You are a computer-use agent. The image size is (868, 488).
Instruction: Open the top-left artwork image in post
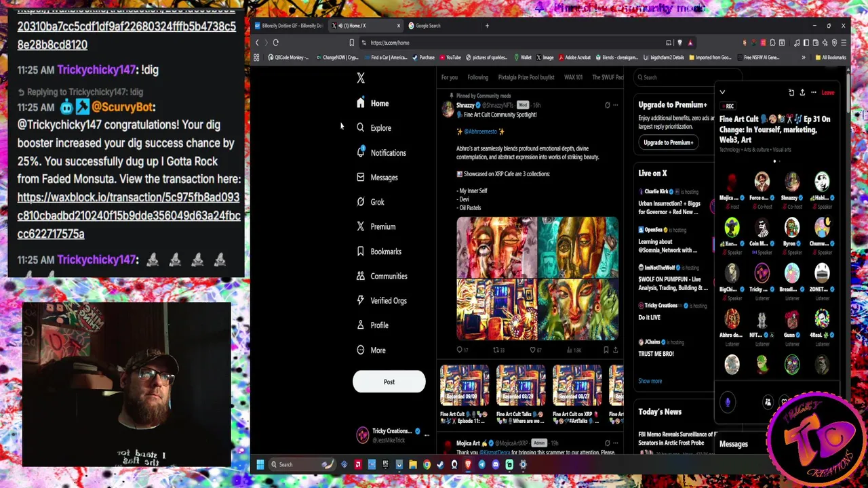496,247
